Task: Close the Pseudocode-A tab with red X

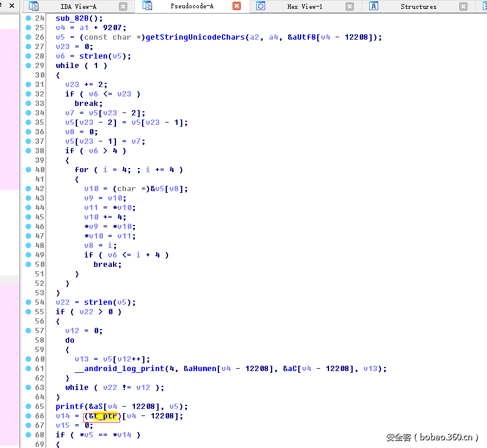Action: pyautogui.click(x=237, y=7)
